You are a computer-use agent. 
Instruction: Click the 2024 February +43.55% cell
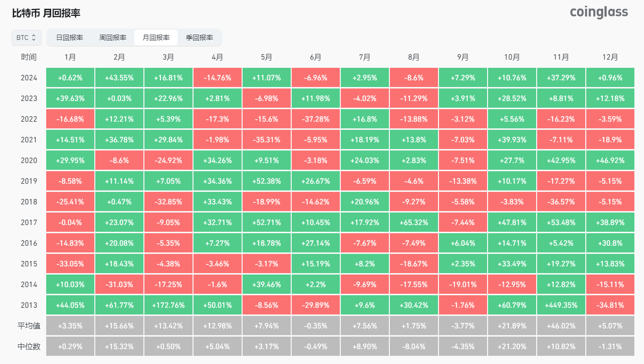(x=119, y=78)
